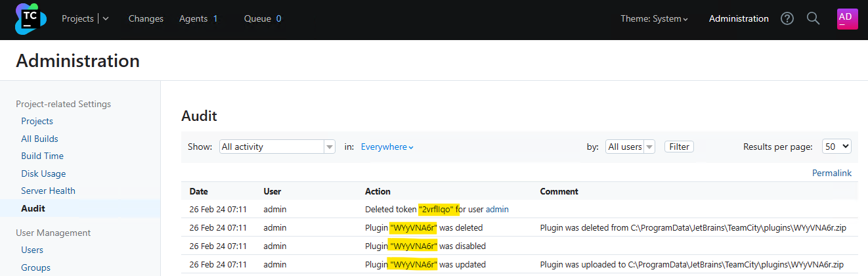Navigate to Users under User Management
This screenshot has height=276, width=868.
click(x=32, y=250)
